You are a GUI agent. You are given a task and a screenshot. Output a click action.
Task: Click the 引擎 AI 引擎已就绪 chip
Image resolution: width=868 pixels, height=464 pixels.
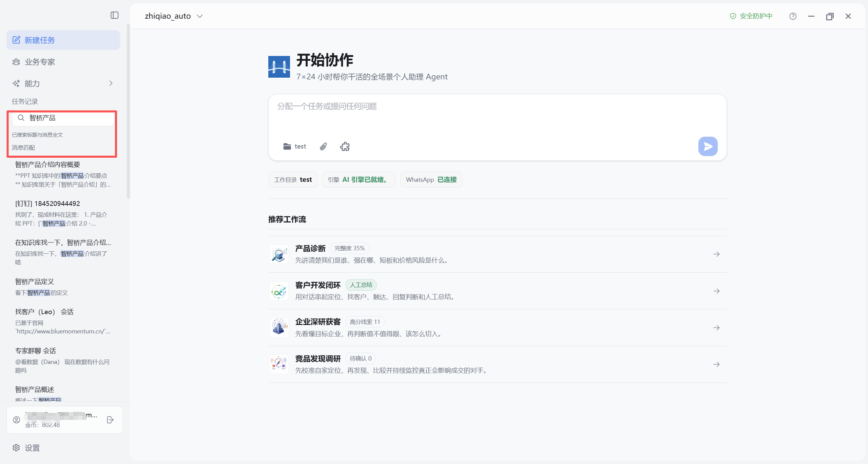click(x=359, y=179)
